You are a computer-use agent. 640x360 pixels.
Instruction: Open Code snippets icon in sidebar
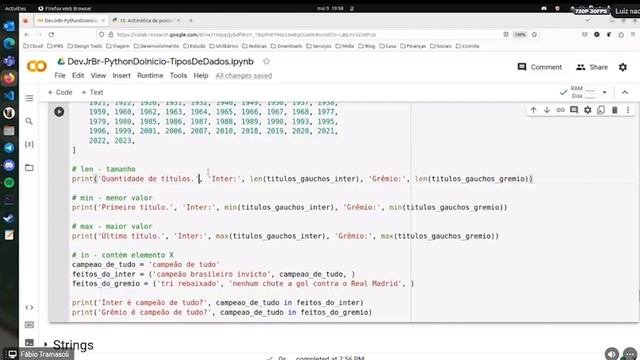[29, 307]
